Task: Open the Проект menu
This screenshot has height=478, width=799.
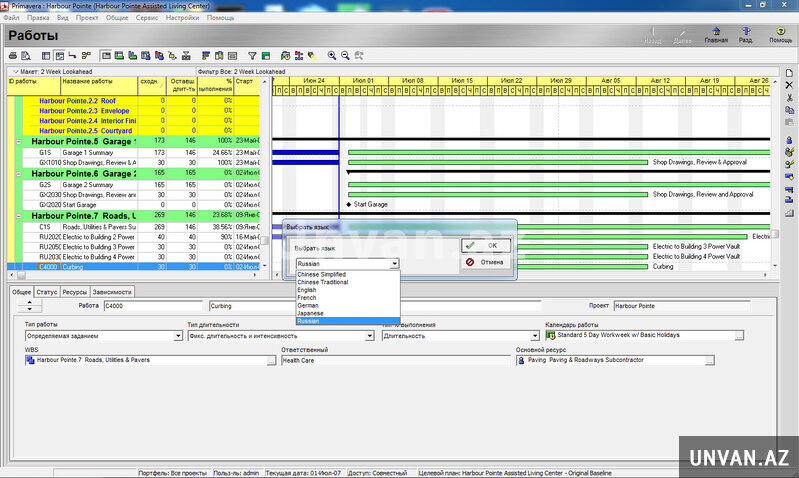Action: [x=87, y=18]
